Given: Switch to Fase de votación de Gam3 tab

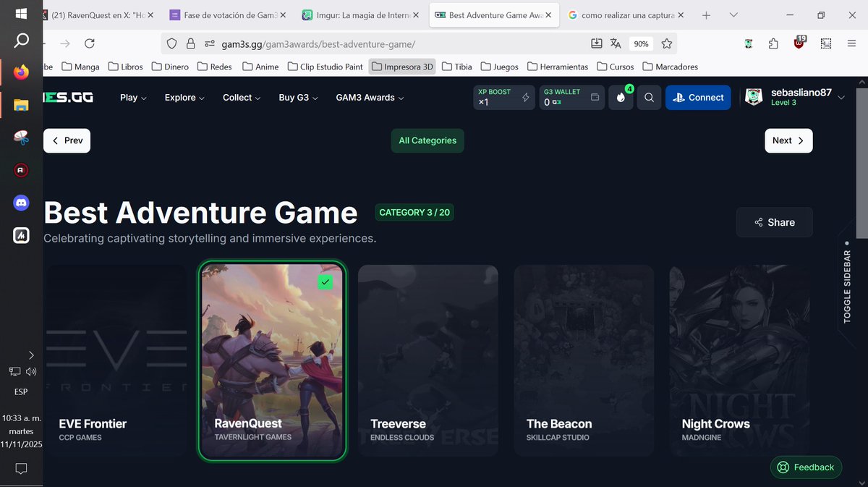Looking at the screenshot, I should point(228,15).
